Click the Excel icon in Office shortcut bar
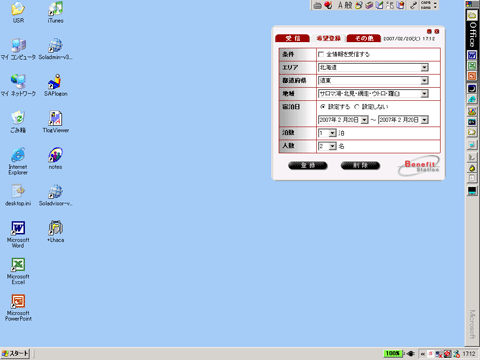The image size is (480, 360). point(472,66)
